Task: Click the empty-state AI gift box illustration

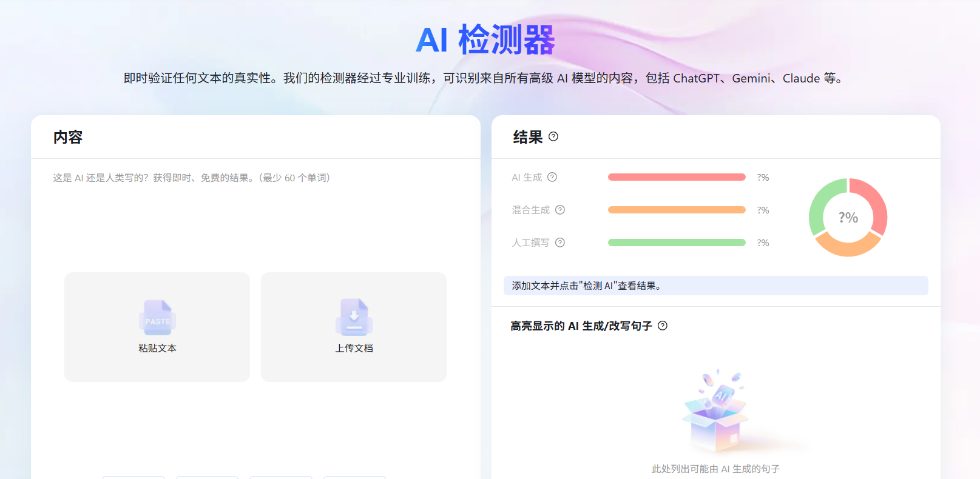Action: tap(716, 411)
